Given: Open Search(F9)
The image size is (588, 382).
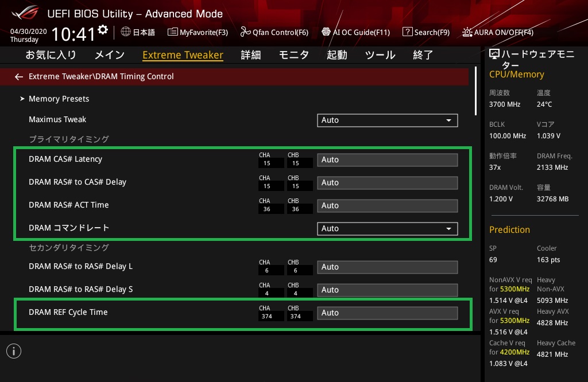Looking at the screenshot, I should tap(432, 32).
